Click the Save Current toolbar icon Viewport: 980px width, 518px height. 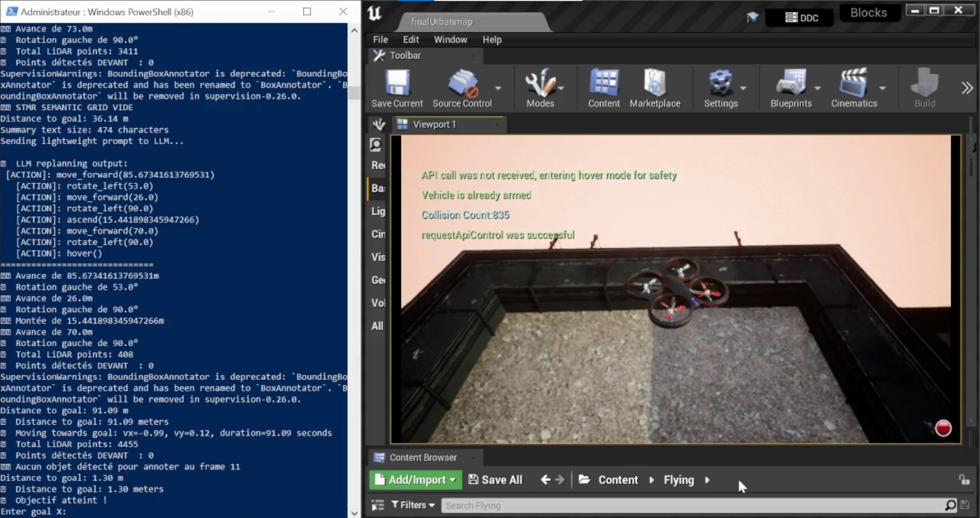(397, 88)
